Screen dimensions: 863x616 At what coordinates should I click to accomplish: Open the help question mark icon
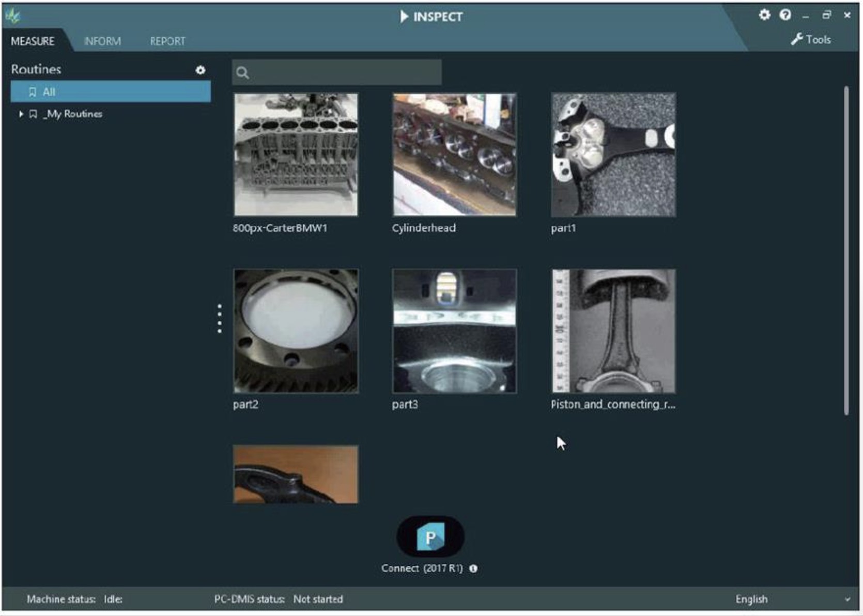pos(785,15)
